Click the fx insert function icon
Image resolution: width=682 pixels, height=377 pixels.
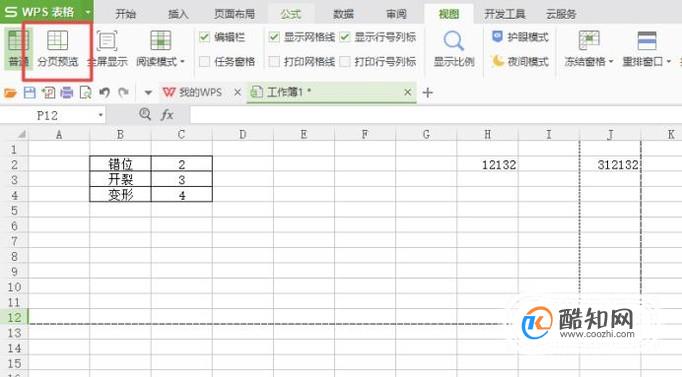click(167, 115)
